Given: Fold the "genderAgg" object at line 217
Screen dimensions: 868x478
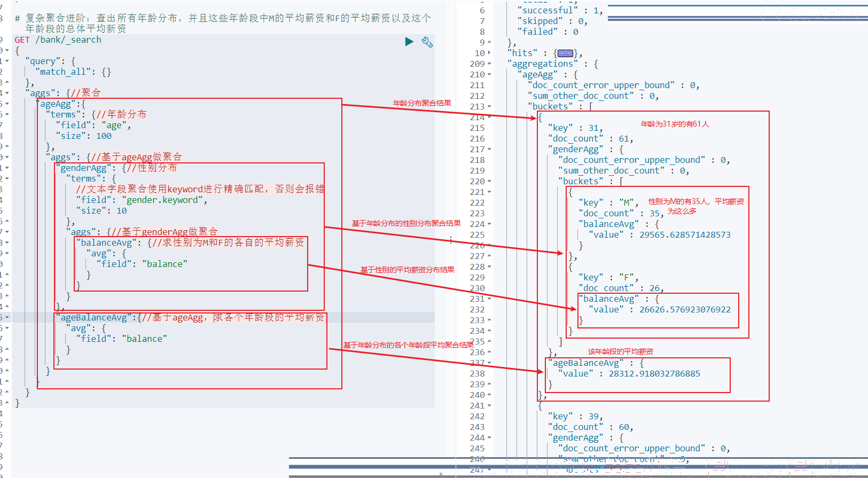Looking at the screenshot, I should (x=490, y=149).
